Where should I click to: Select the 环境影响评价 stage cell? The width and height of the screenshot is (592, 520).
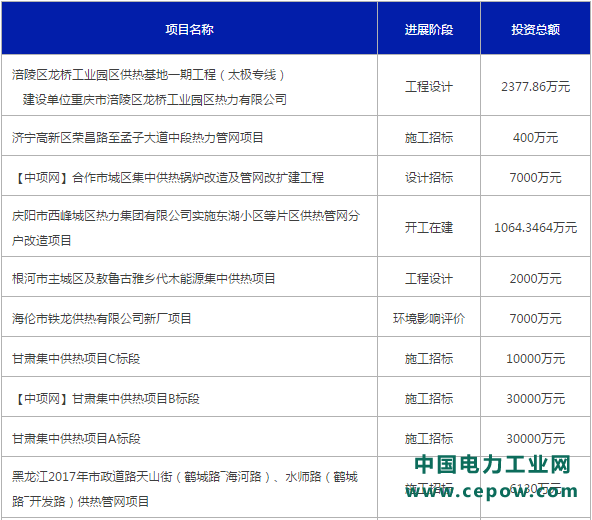click(x=429, y=318)
